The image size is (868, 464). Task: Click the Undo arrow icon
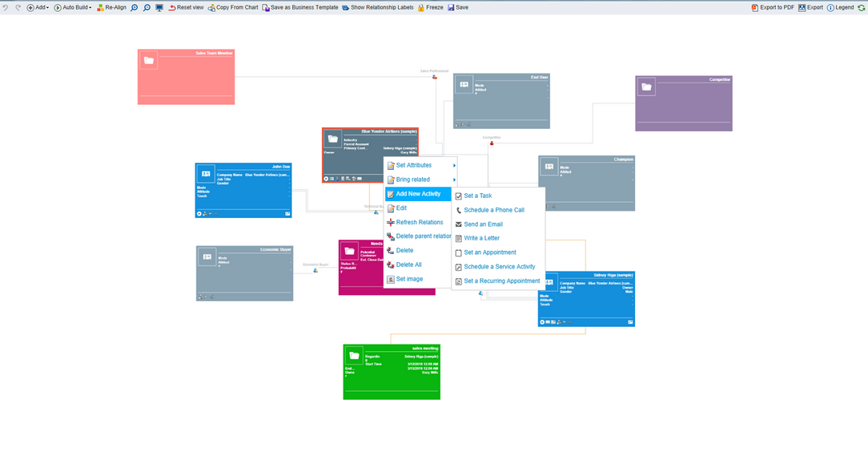click(x=5, y=7)
